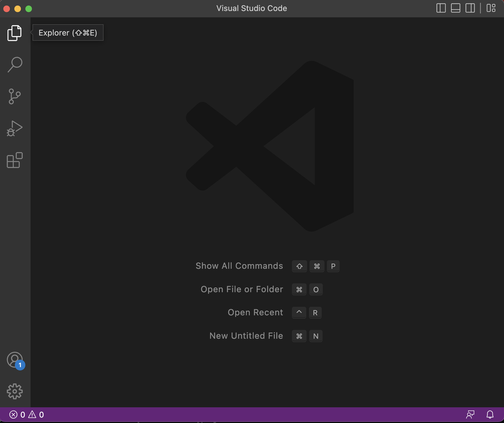The height and width of the screenshot is (423, 504).
Task: Open the notifications bell
Action: click(x=490, y=414)
